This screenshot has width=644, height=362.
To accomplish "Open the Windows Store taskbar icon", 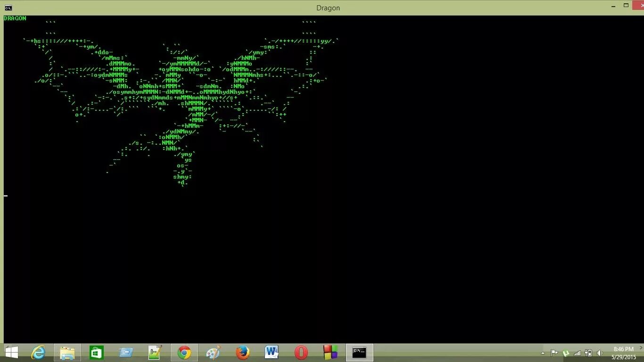I will pos(97,352).
